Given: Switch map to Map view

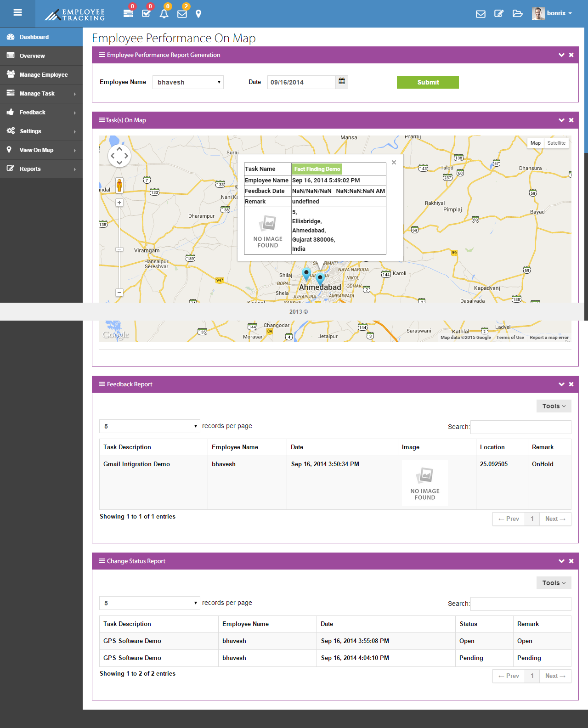Looking at the screenshot, I should 535,143.
